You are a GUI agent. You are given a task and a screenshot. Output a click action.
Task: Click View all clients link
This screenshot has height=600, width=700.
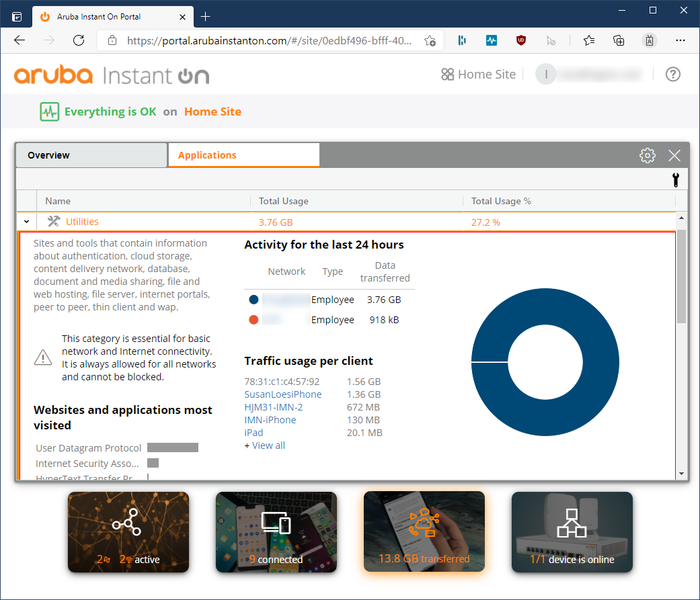pyautogui.click(x=268, y=445)
